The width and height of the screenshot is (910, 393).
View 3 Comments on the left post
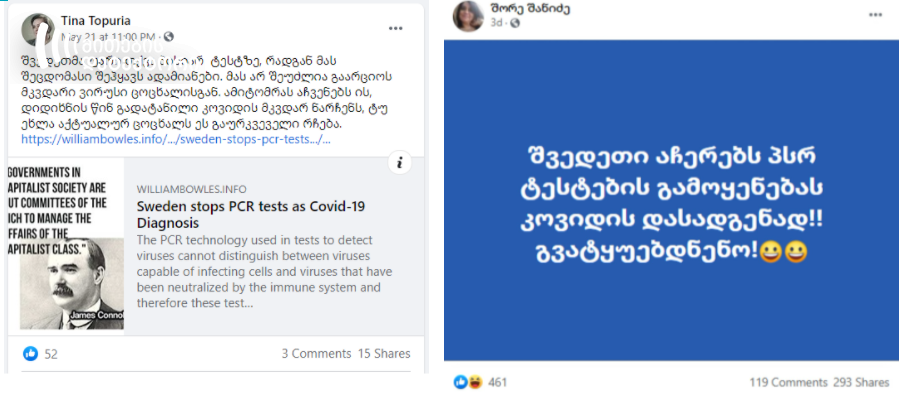316,354
